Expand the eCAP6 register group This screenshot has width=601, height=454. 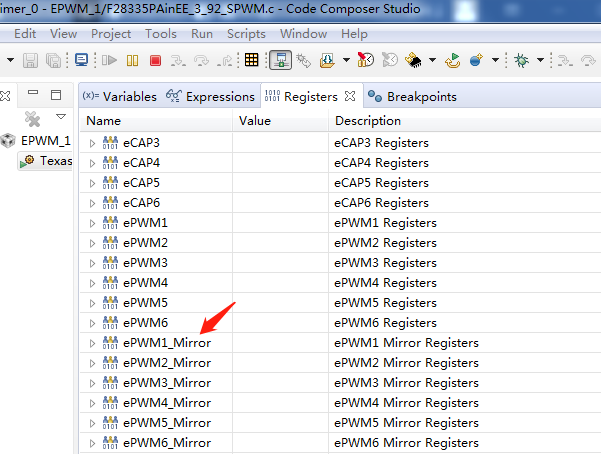click(x=92, y=203)
